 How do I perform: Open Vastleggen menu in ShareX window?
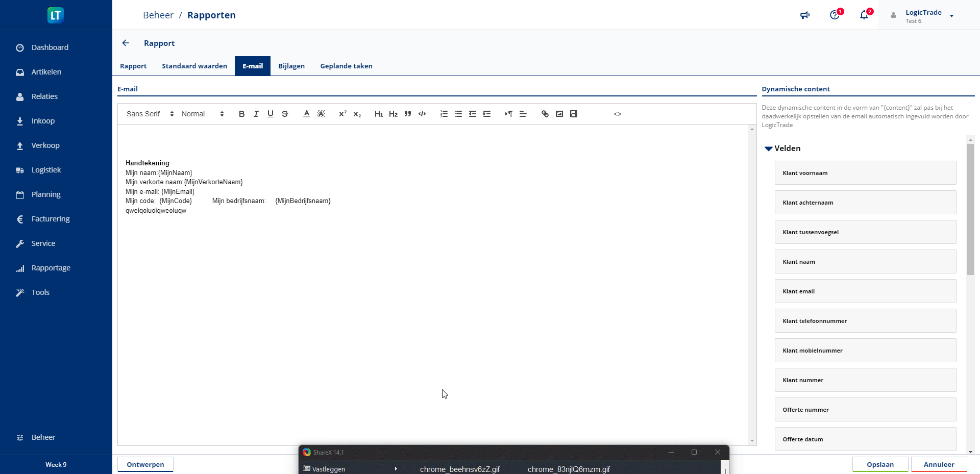(350, 469)
